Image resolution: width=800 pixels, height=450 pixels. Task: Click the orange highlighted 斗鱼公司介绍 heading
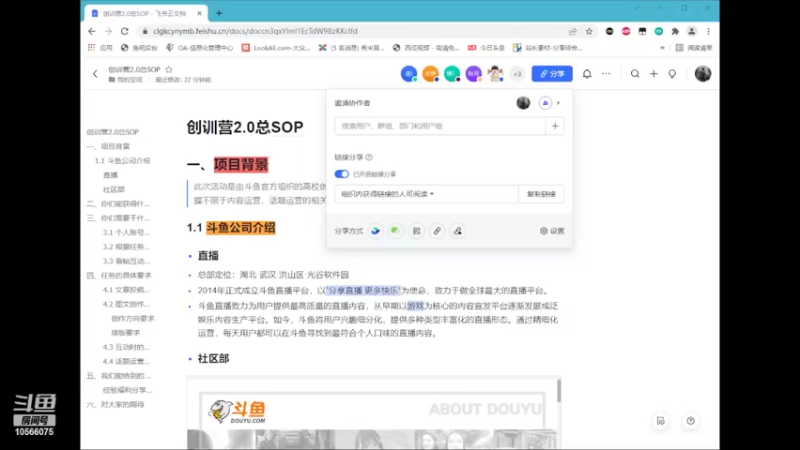(x=240, y=228)
